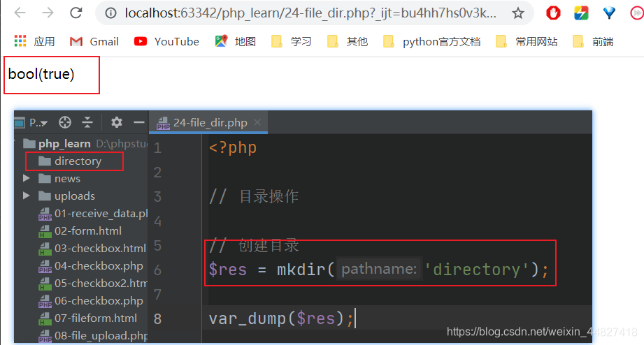The image size is (644, 345).
Task: Click the mkdir function call
Action: tap(301, 270)
